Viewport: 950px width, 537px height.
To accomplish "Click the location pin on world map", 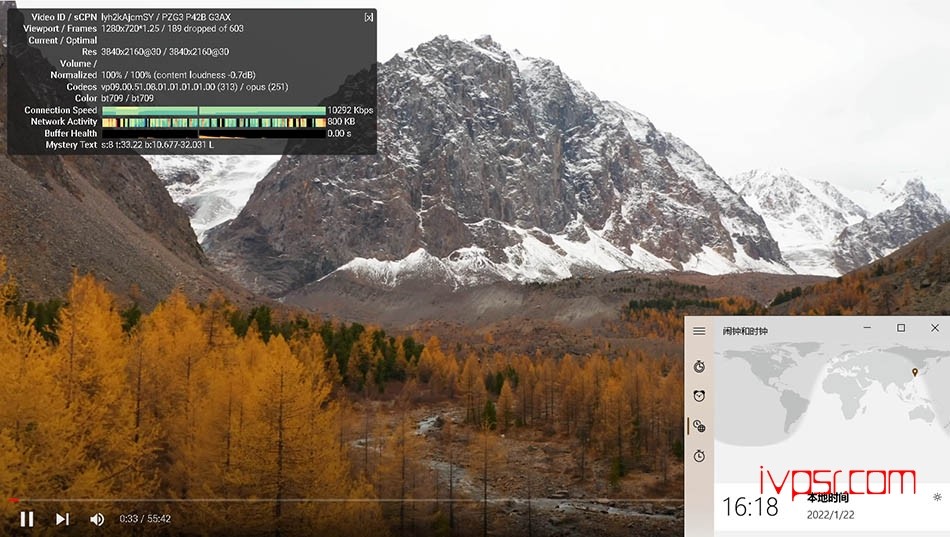I will [x=915, y=372].
